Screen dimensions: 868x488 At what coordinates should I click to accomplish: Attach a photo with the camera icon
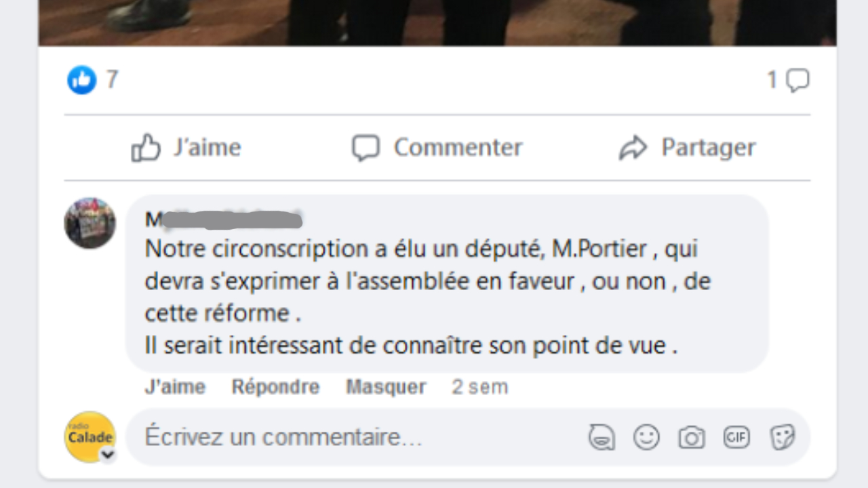(x=692, y=437)
